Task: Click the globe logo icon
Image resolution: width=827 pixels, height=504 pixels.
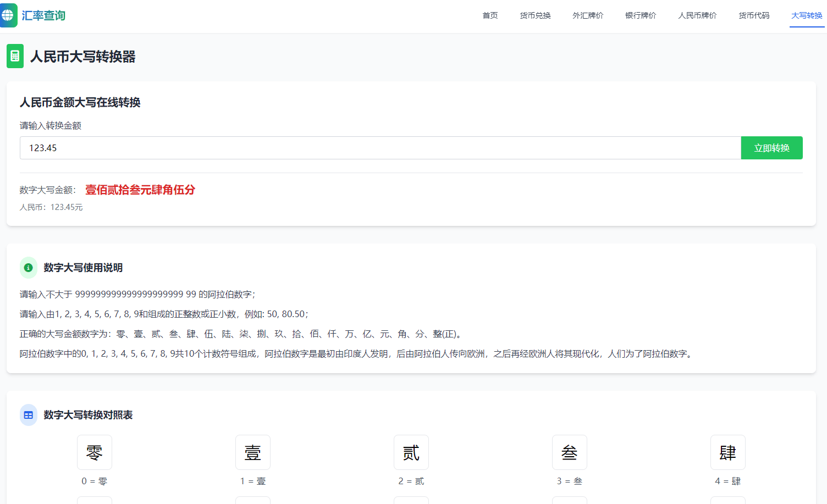Action: tap(8, 15)
